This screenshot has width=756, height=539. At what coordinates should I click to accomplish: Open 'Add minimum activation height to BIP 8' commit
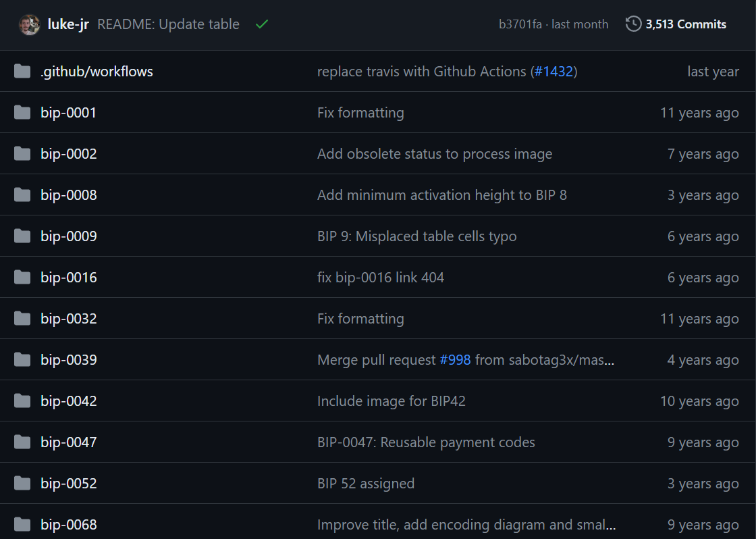click(x=441, y=195)
